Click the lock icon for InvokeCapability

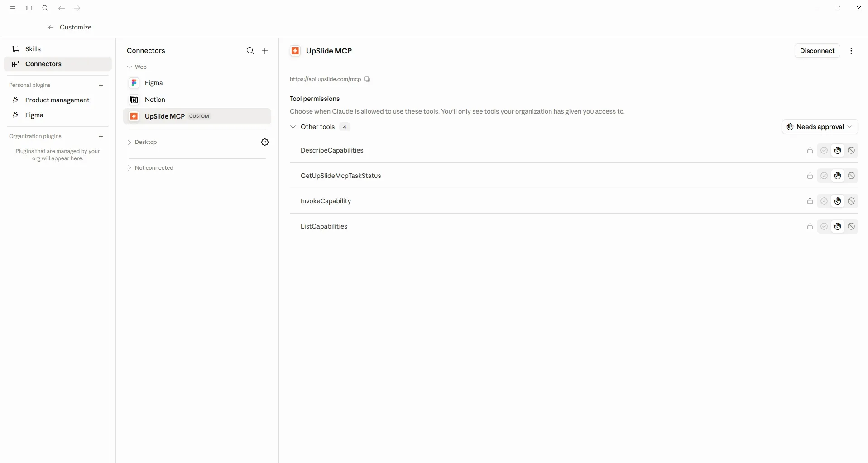pyautogui.click(x=810, y=201)
